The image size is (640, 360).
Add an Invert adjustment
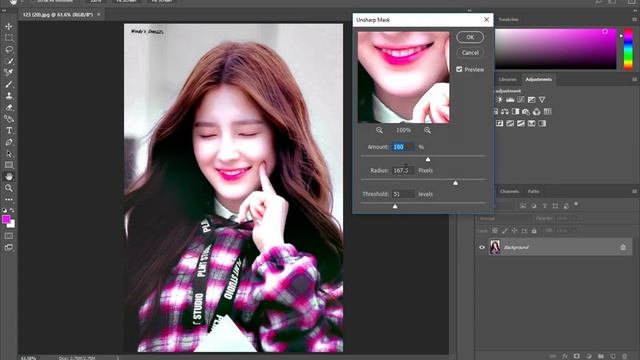point(500,123)
